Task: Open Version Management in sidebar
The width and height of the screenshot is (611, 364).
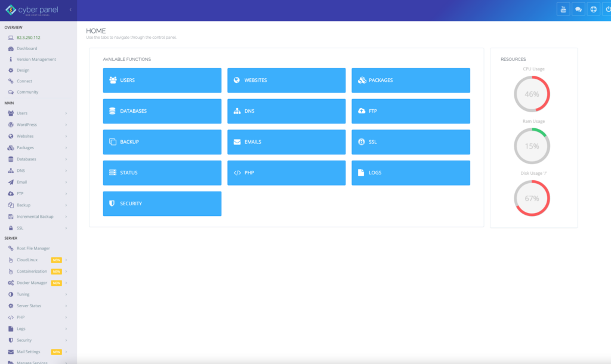Action: [36, 60]
